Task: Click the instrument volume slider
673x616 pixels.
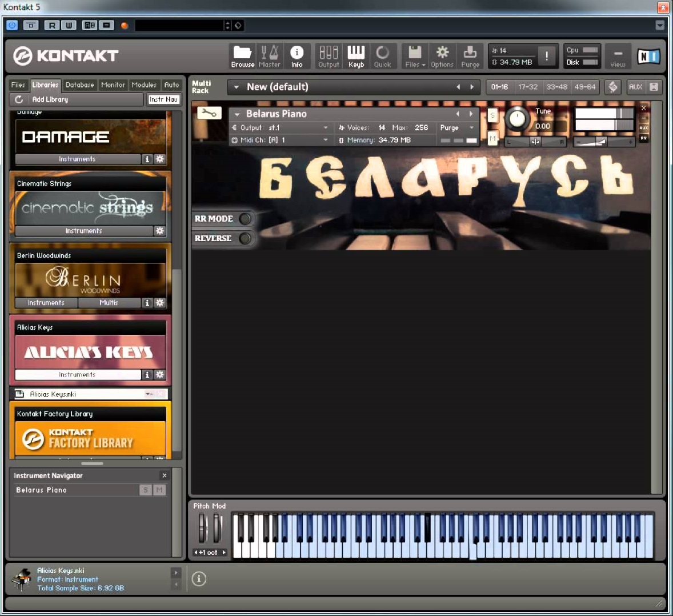Action: [x=604, y=141]
